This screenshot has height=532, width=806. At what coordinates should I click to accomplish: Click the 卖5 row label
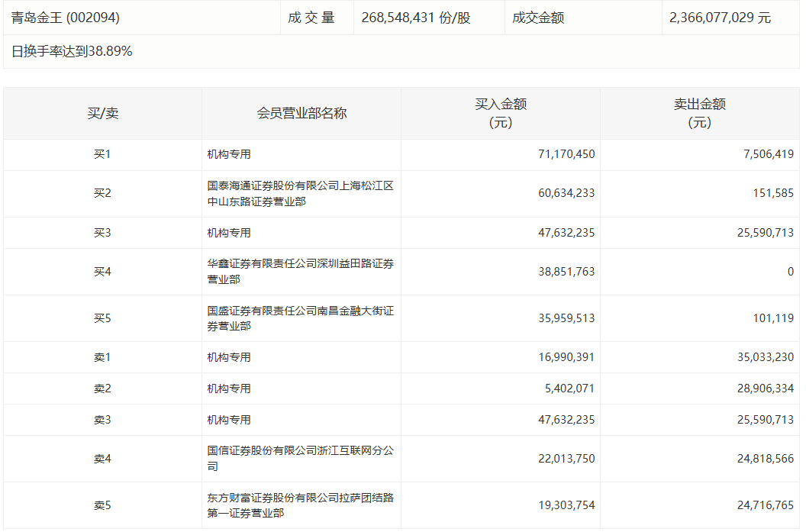pyautogui.click(x=102, y=505)
